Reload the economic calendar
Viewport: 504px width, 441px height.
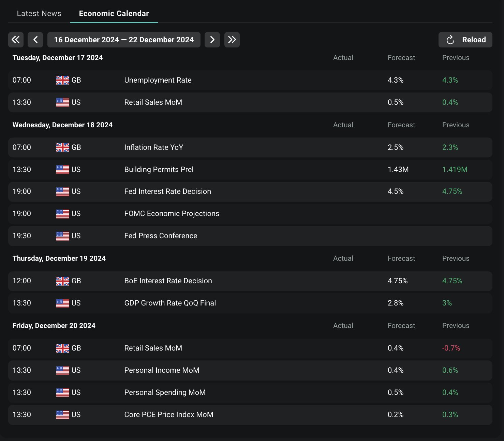(465, 40)
